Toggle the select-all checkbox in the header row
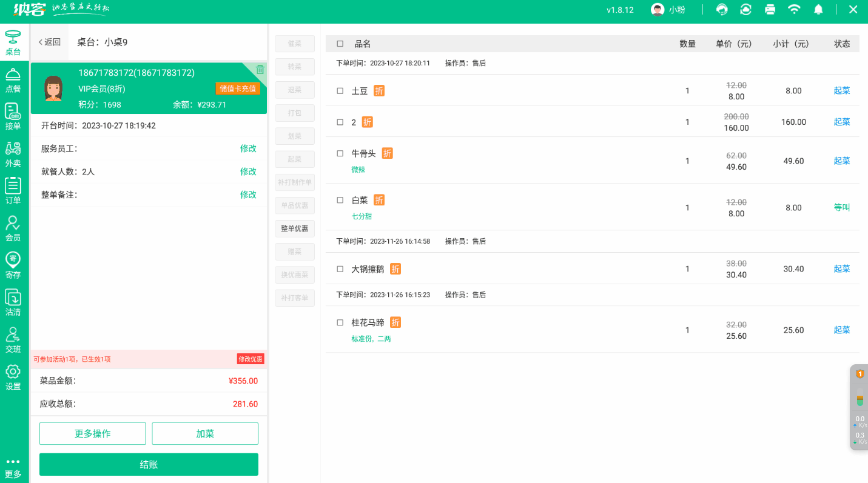The height and width of the screenshot is (483, 868). click(x=340, y=44)
